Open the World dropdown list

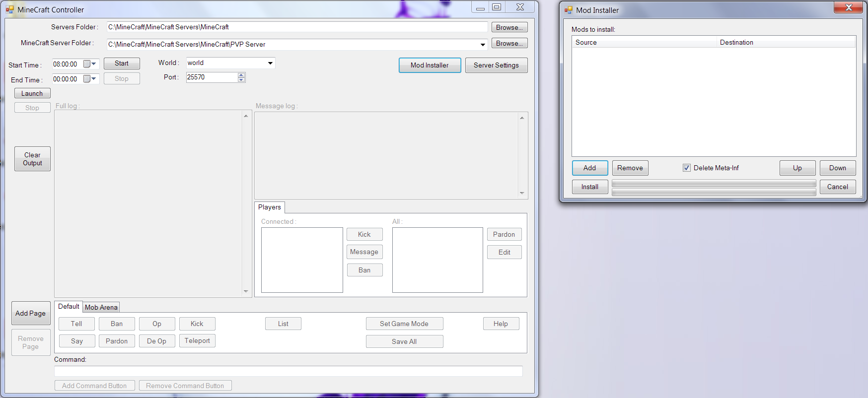tap(270, 63)
